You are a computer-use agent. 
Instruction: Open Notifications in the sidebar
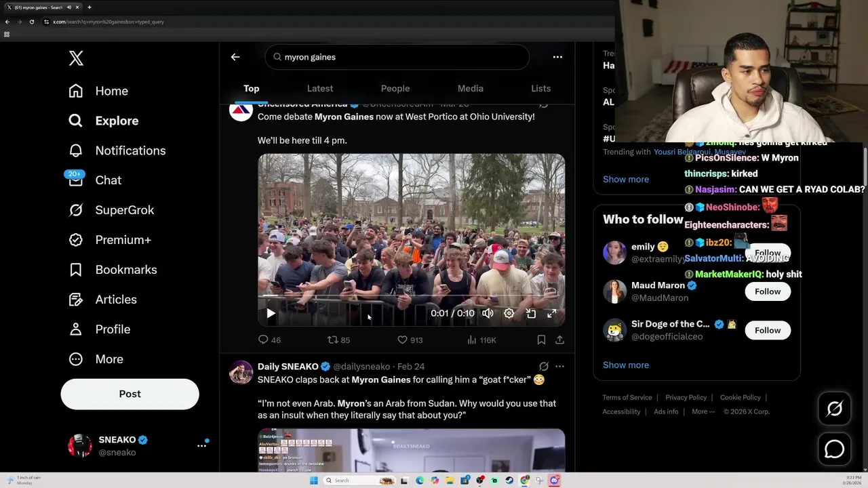tap(117, 150)
